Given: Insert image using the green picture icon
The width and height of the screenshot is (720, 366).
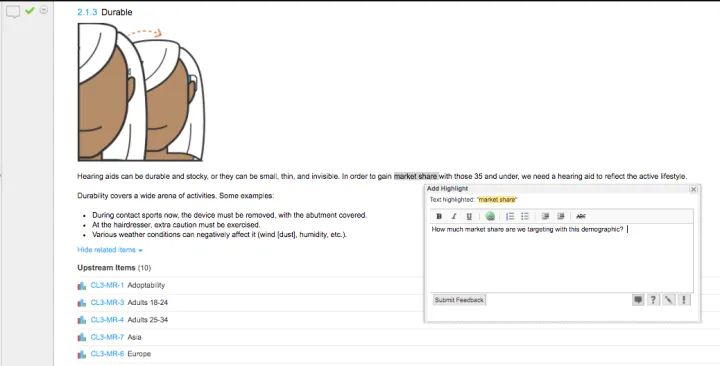Looking at the screenshot, I should [x=490, y=216].
